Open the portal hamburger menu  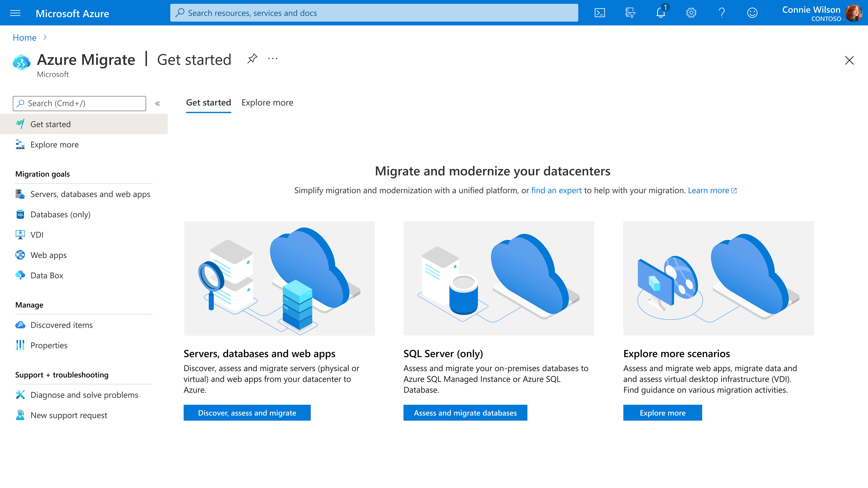pyautogui.click(x=15, y=13)
